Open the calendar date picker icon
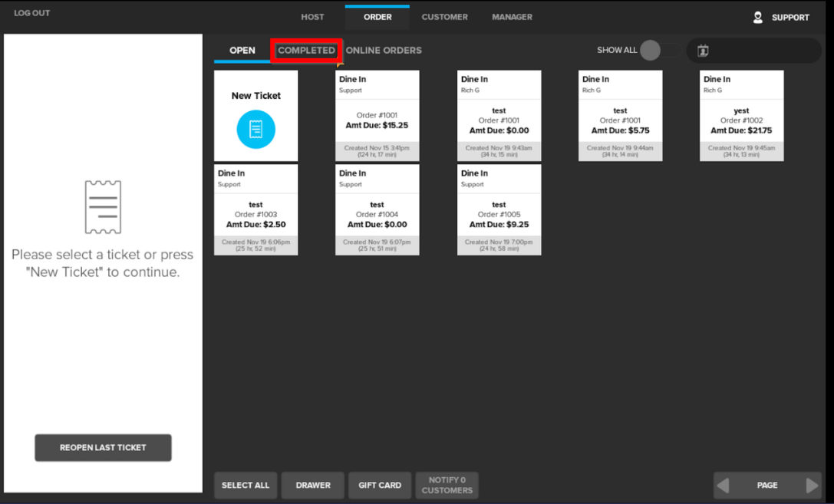834x504 pixels. 703,51
